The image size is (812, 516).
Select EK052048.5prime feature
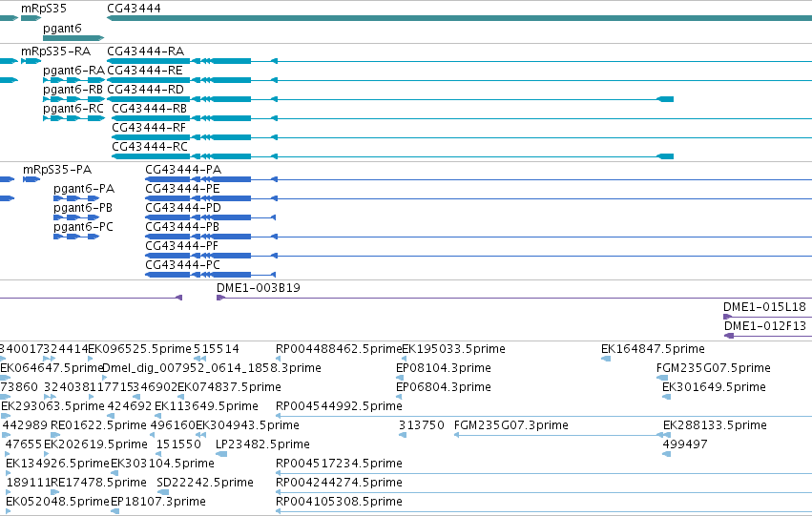(x=57, y=502)
